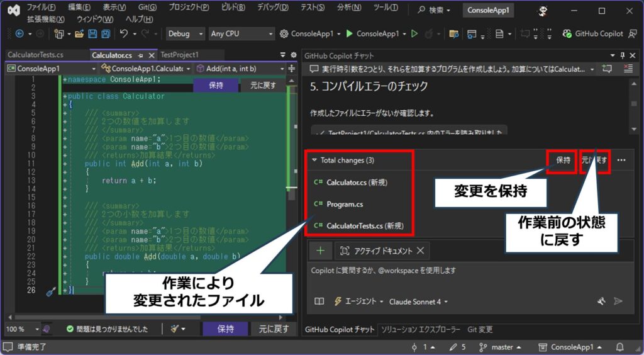Image resolution: width=644 pixels, height=355 pixels.
Task: Remove the アクティブ ドキュメント context chip
Action: 421,251
